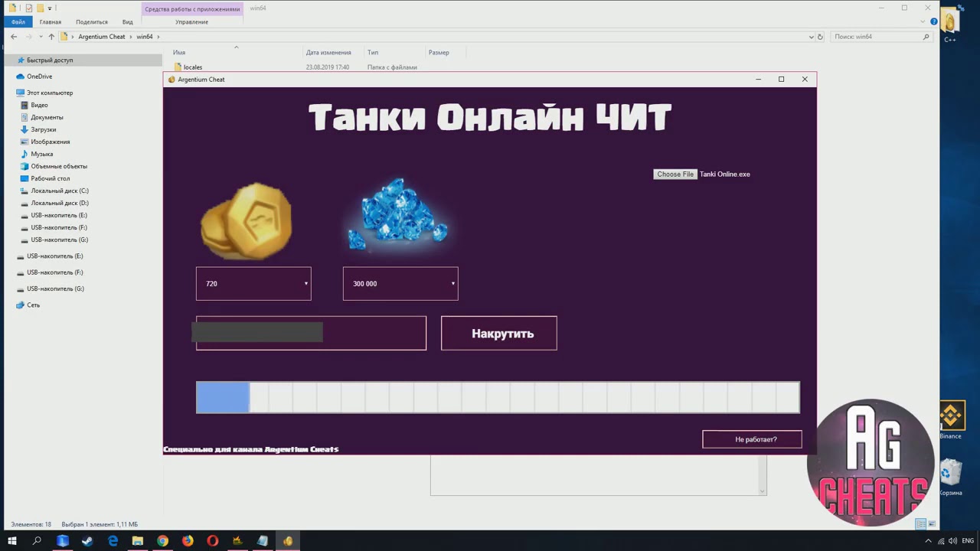Image resolution: width=980 pixels, height=551 pixels.
Task: Open the Управление ribbon tab
Action: click(x=191, y=22)
